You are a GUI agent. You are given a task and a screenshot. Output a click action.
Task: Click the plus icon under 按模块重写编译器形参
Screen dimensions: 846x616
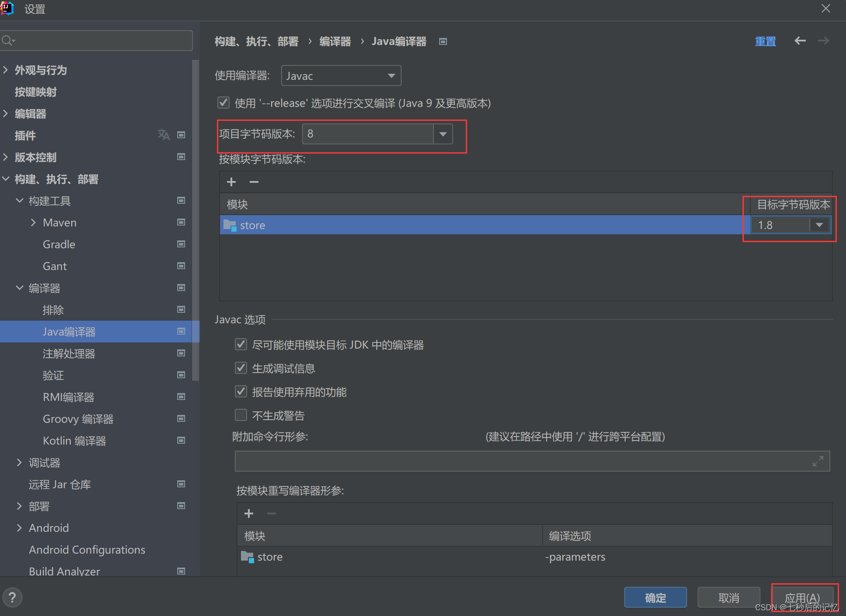point(248,513)
